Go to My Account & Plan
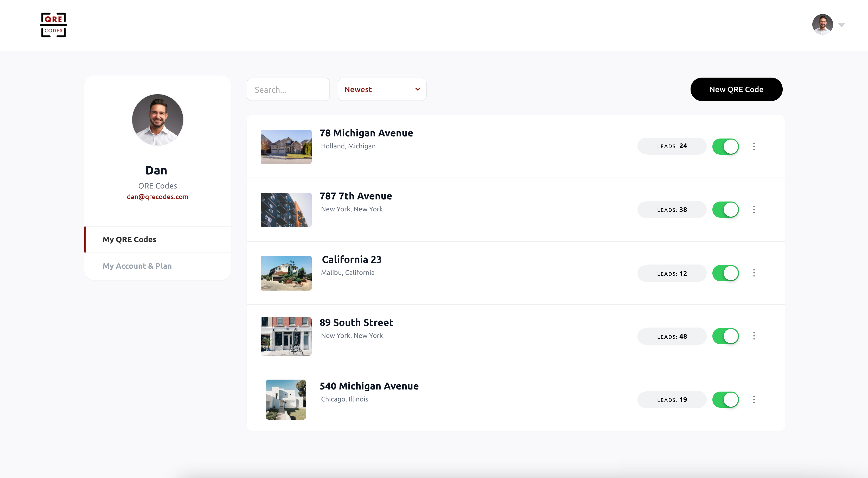Image resolution: width=868 pixels, height=478 pixels. click(x=137, y=266)
